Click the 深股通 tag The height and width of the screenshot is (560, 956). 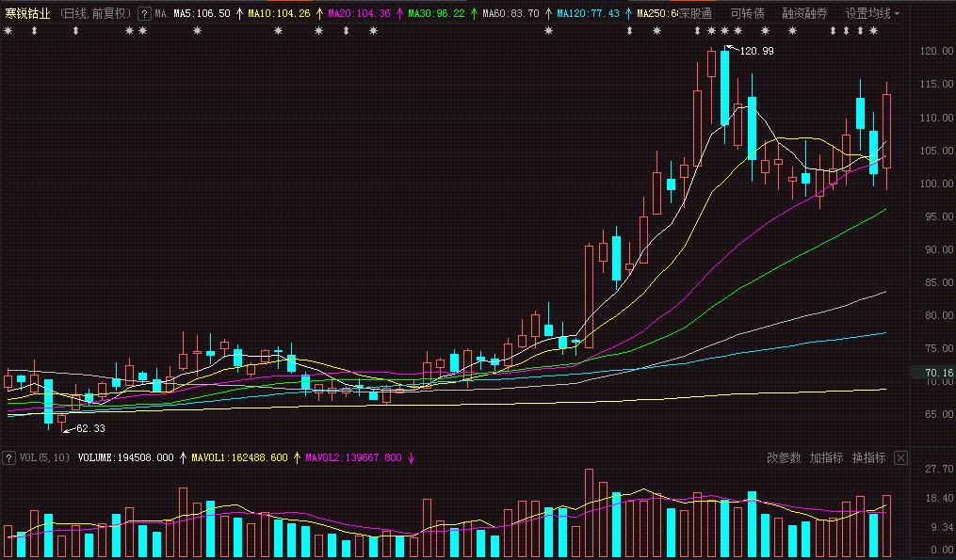(695, 13)
